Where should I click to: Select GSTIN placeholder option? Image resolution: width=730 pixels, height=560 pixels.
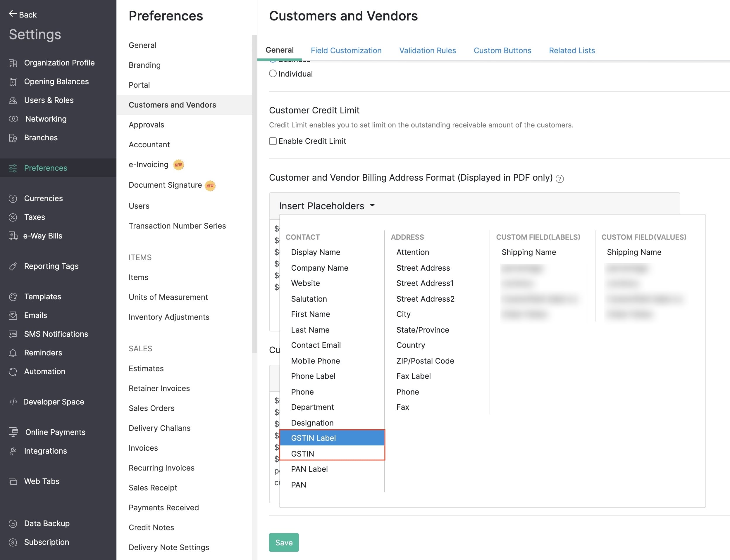click(303, 454)
